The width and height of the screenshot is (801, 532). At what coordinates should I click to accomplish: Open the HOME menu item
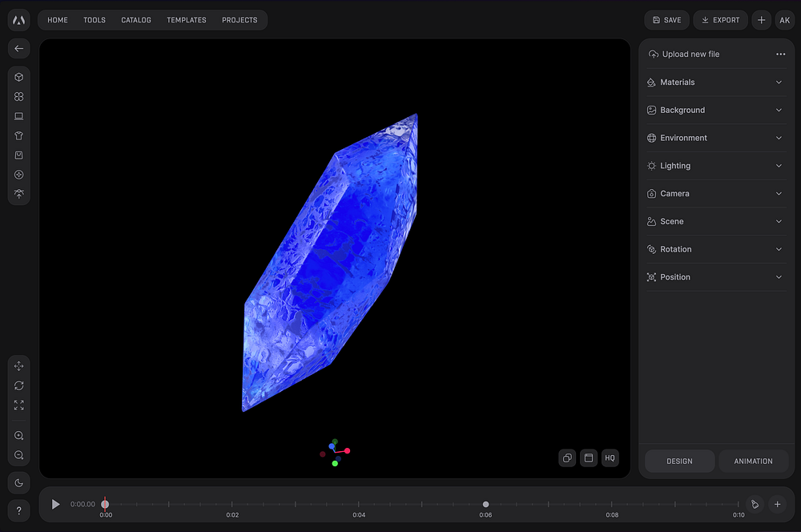point(58,20)
